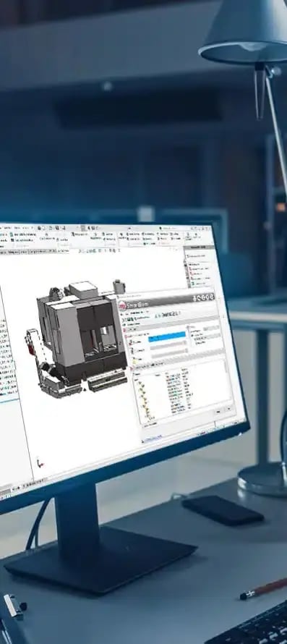Click the orientation triad in viewport corner
Image resolution: width=287 pixels, height=644 pixels.
click(40, 463)
